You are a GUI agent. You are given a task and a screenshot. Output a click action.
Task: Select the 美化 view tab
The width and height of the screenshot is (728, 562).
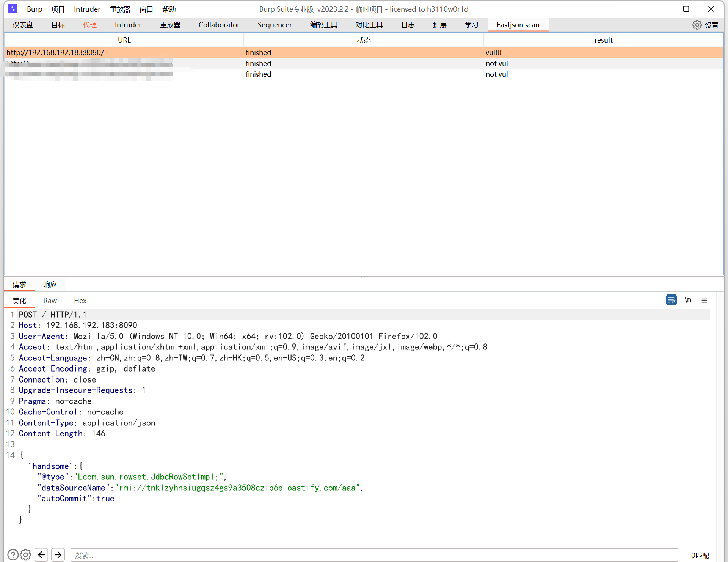point(19,301)
